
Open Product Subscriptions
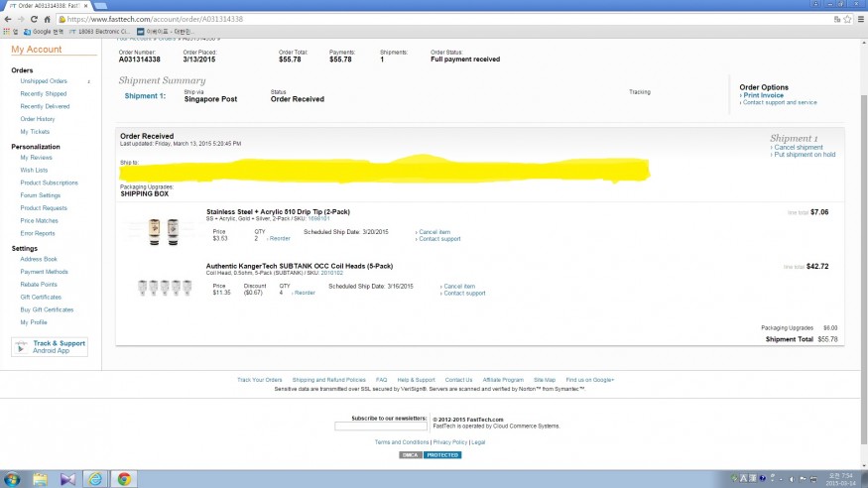point(50,183)
